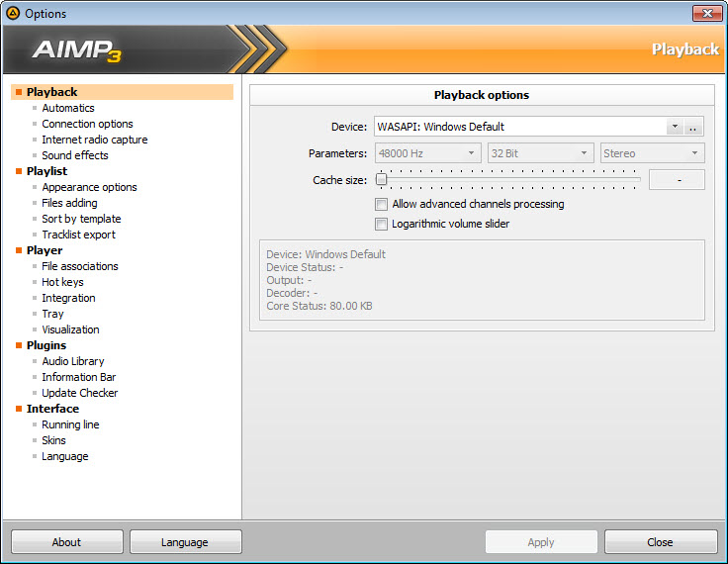Close the Options window with X
Image resolution: width=728 pixels, height=564 pixels.
[707, 13]
